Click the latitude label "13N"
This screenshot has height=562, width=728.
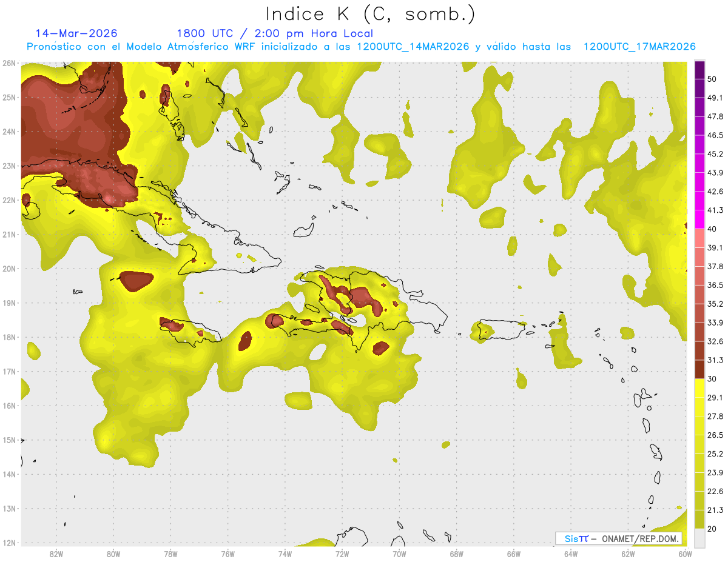(x=10, y=509)
